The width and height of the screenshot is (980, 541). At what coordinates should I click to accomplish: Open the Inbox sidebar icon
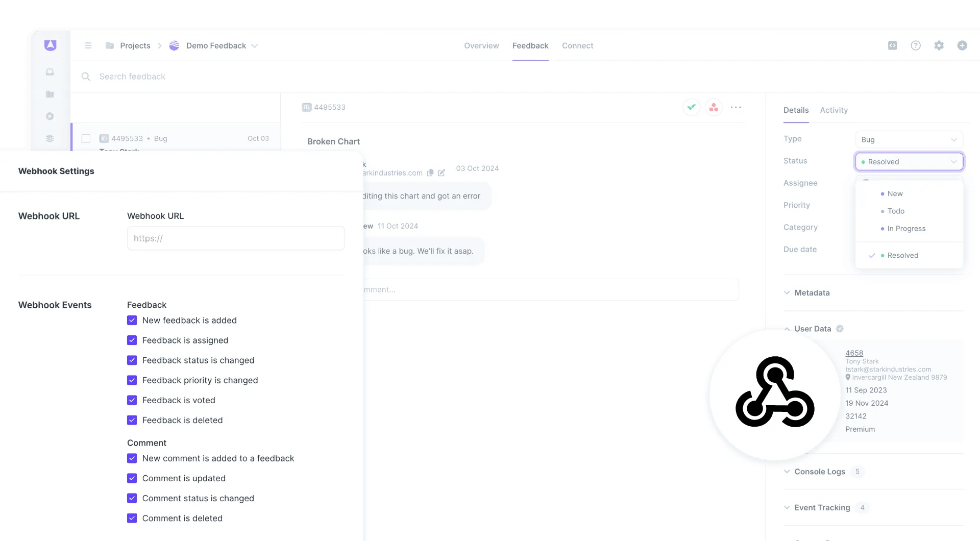(x=50, y=72)
